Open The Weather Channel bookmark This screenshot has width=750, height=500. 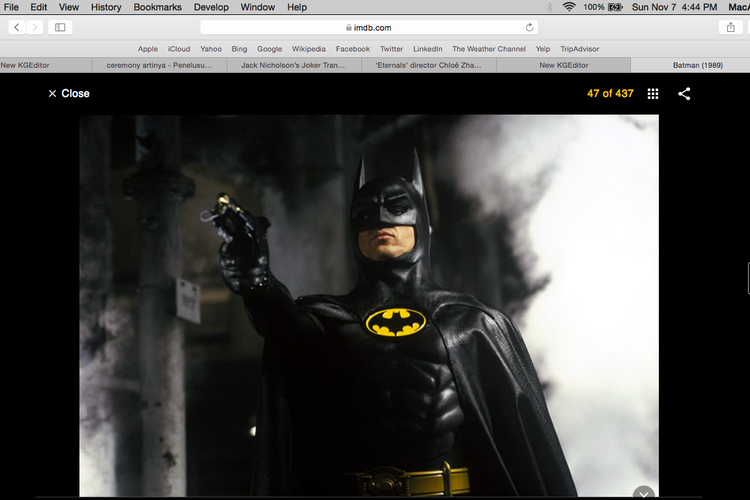click(x=488, y=48)
